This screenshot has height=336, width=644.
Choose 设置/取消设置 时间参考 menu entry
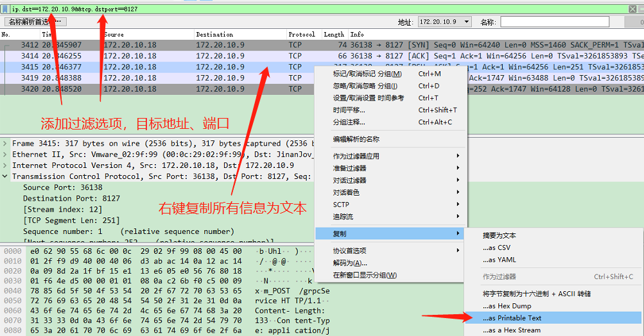click(390, 98)
